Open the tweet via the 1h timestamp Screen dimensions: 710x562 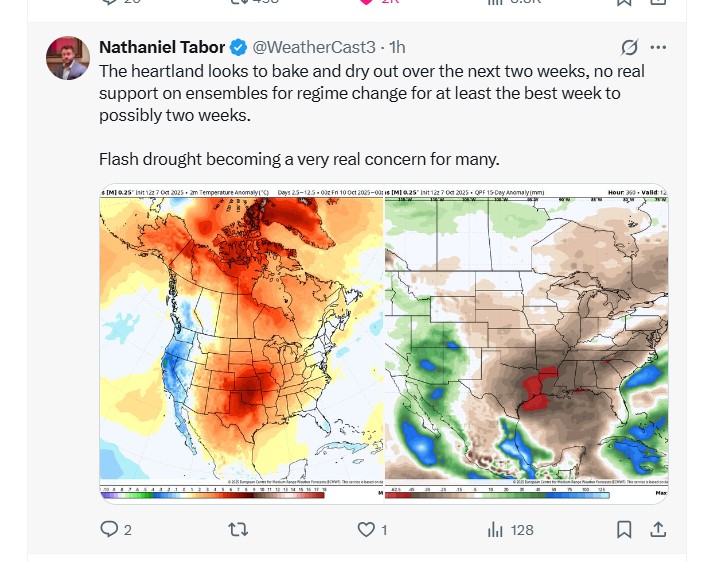[x=397, y=47]
